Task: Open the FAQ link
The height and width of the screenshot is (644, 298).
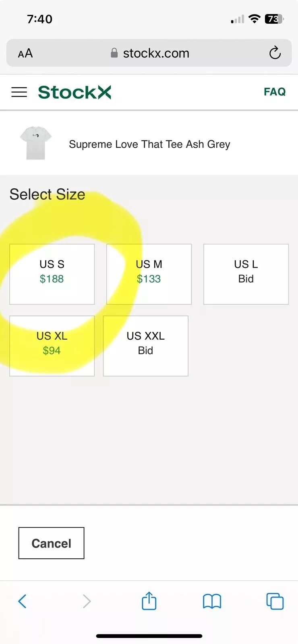Action: 275,92
